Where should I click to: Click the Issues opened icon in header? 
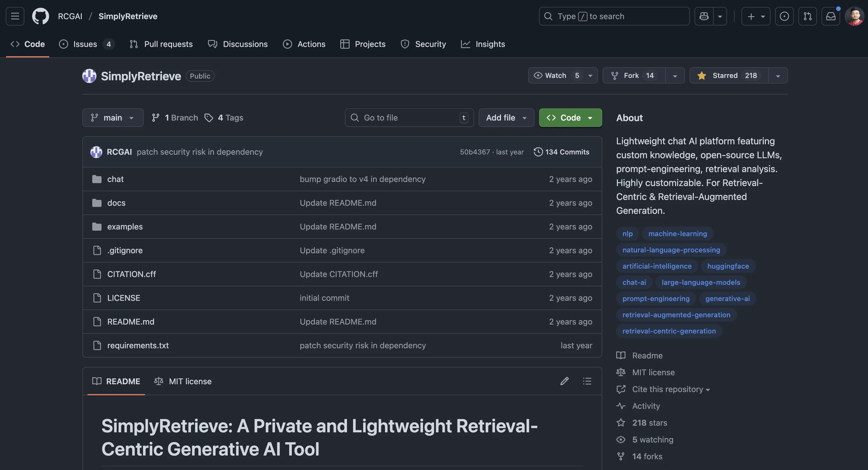point(784,16)
